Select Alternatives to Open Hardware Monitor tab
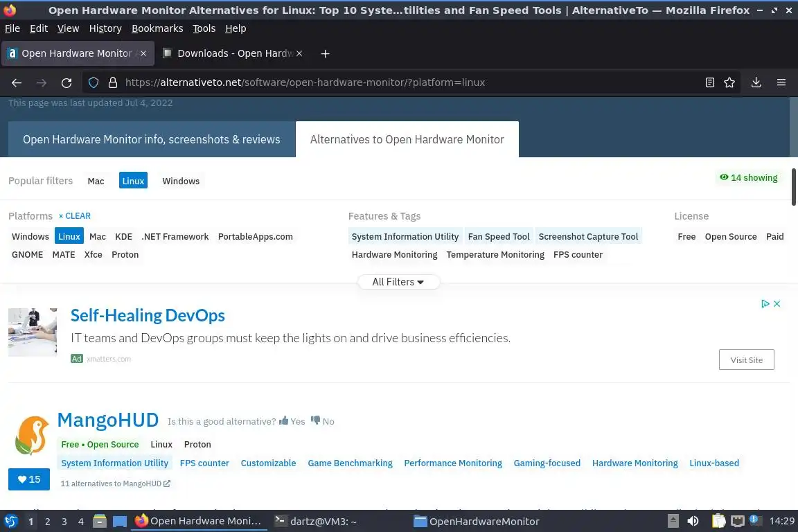The width and height of the screenshot is (798, 532). [x=407, y=139]
